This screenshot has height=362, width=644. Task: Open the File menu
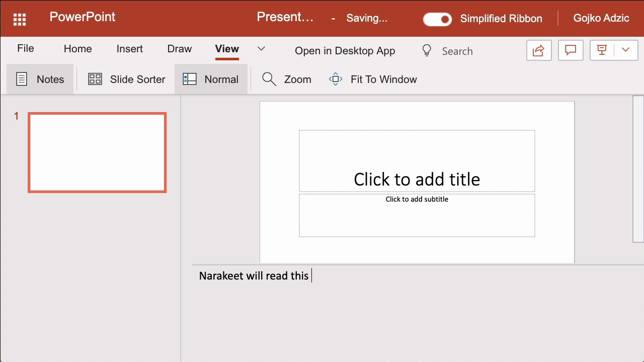tap(26, 48)
